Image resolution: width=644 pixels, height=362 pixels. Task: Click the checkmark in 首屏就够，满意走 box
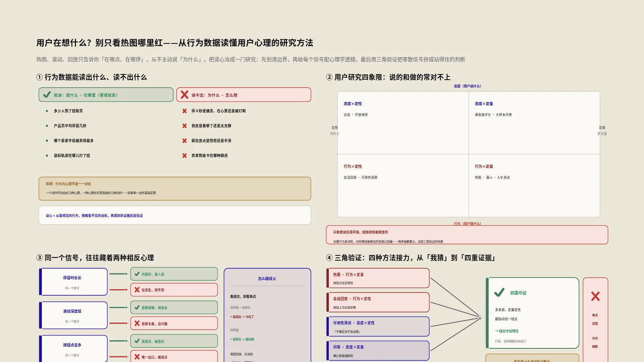[x=137, y=307]
